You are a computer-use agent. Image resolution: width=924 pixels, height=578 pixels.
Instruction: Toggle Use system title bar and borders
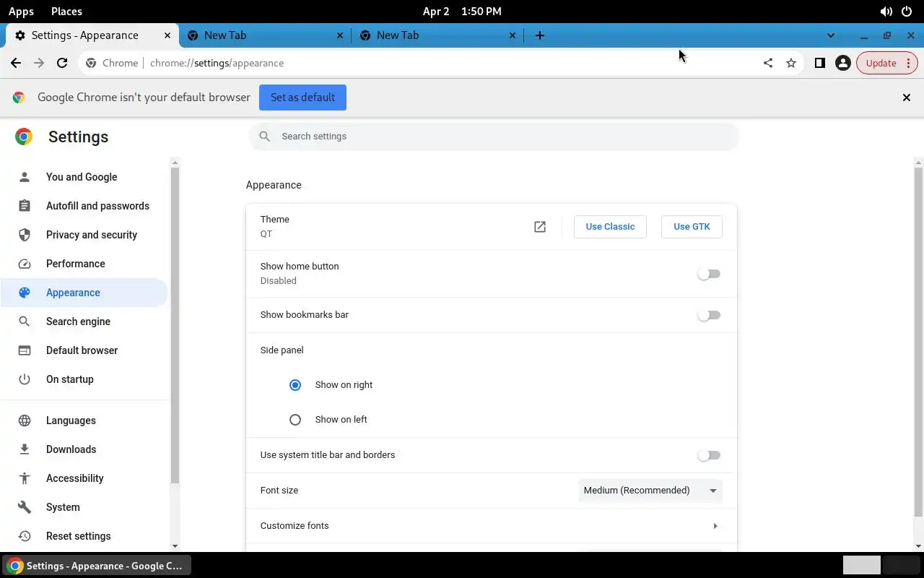709,455
